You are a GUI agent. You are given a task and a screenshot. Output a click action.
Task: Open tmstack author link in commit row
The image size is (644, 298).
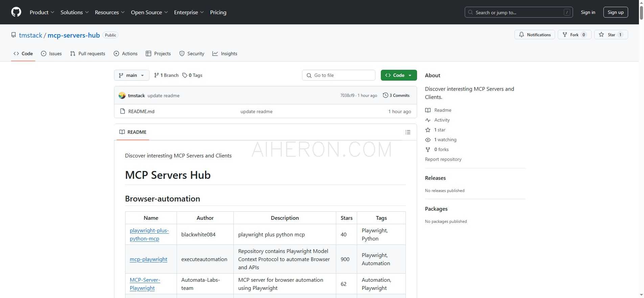pos(136,95)
